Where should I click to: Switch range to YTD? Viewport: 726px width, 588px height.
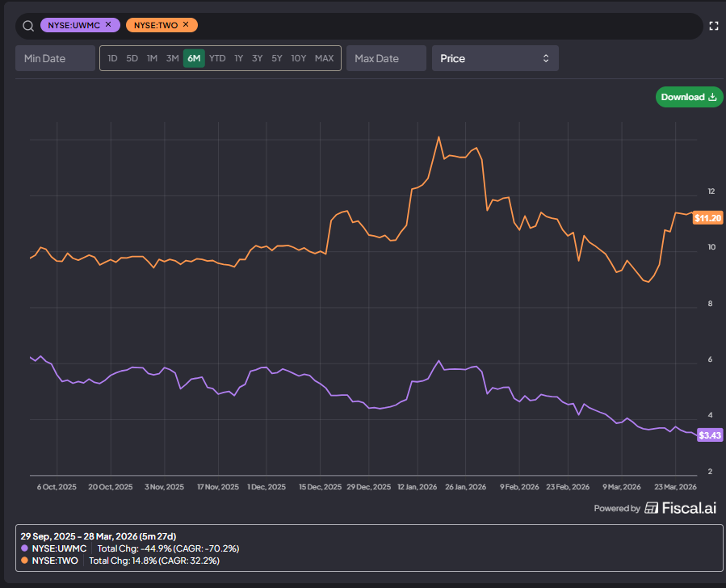coord(217,58)
